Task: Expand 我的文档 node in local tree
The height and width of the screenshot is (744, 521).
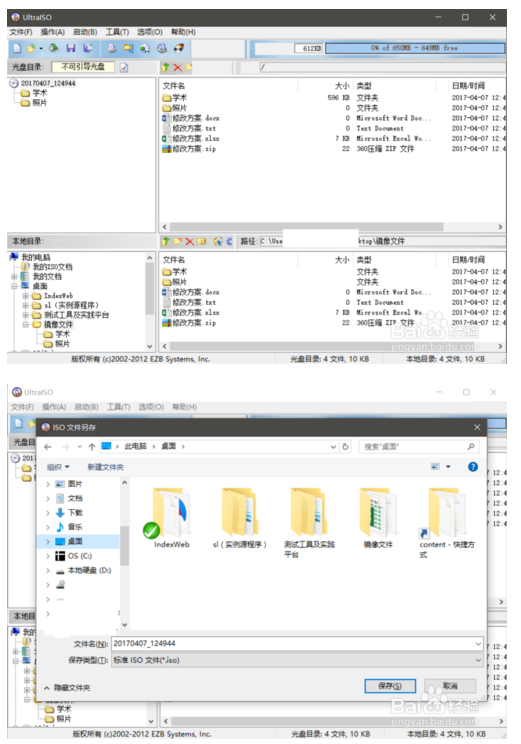Action: [x=14, y=276]
